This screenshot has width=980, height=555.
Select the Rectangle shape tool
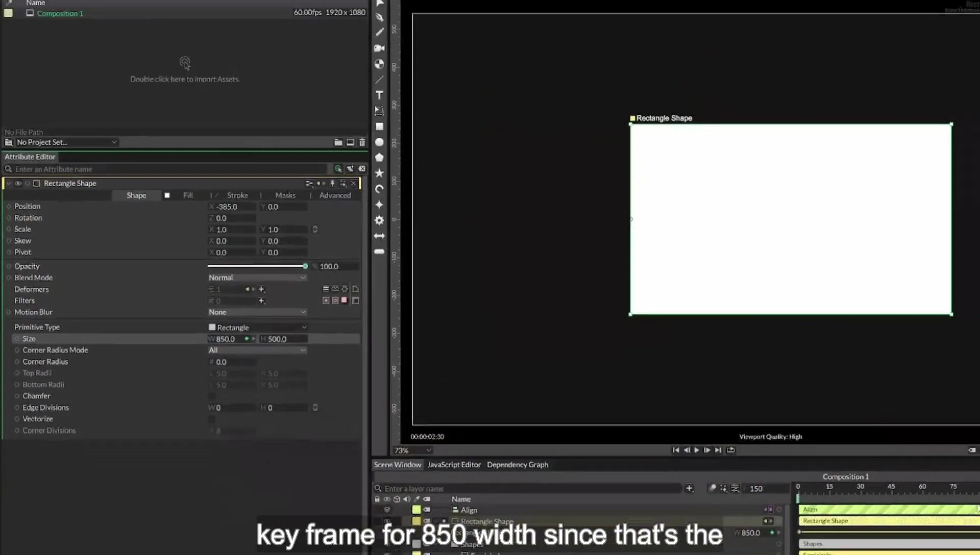point(379,127)
